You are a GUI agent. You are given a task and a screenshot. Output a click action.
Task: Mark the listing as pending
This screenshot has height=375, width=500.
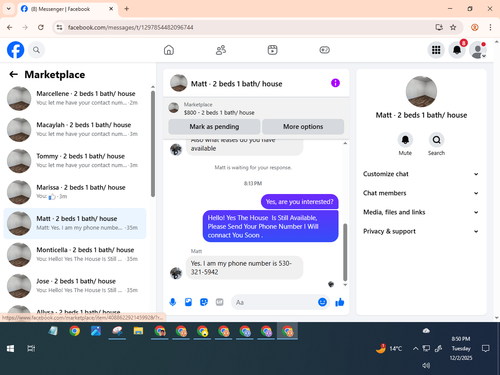point(214,127)
